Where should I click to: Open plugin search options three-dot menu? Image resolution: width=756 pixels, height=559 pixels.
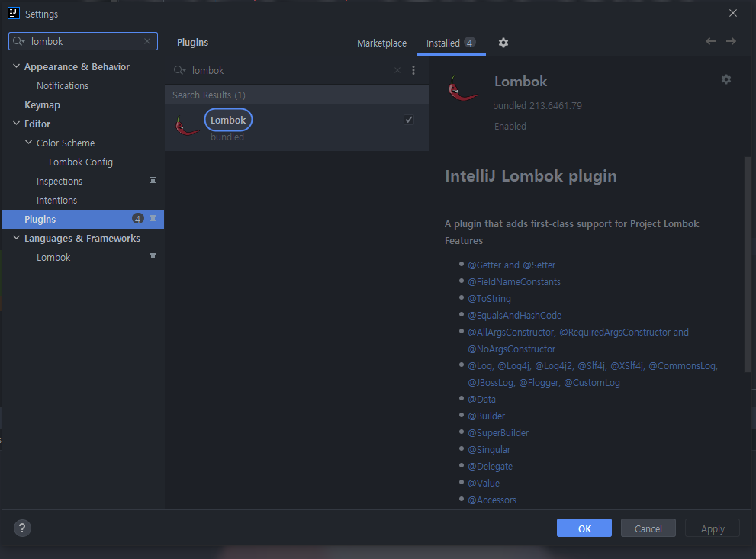click(x=413, y=70)
